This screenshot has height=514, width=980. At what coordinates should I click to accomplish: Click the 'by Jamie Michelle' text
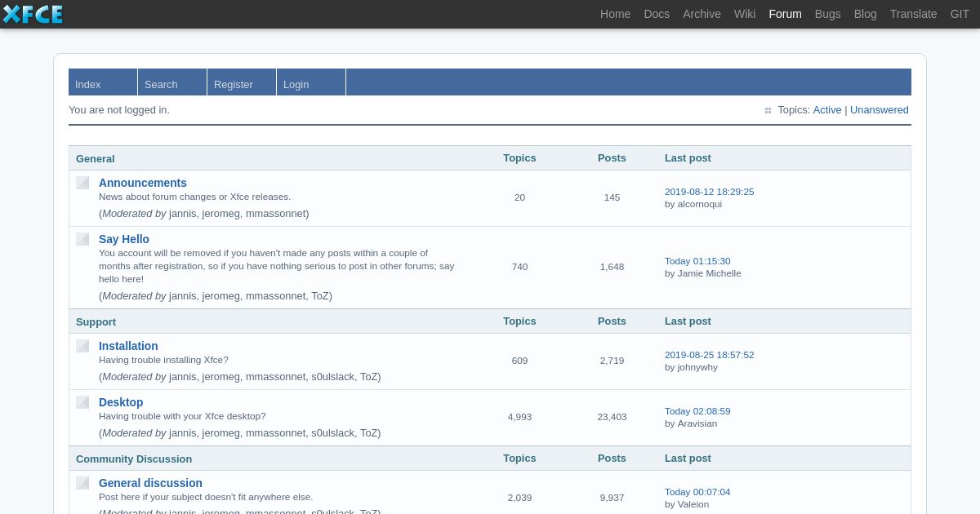(x=703, y=273)
